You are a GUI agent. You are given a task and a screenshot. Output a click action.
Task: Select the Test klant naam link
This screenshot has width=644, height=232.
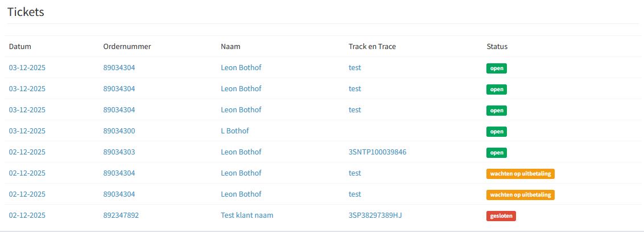(x=251, y=215)
